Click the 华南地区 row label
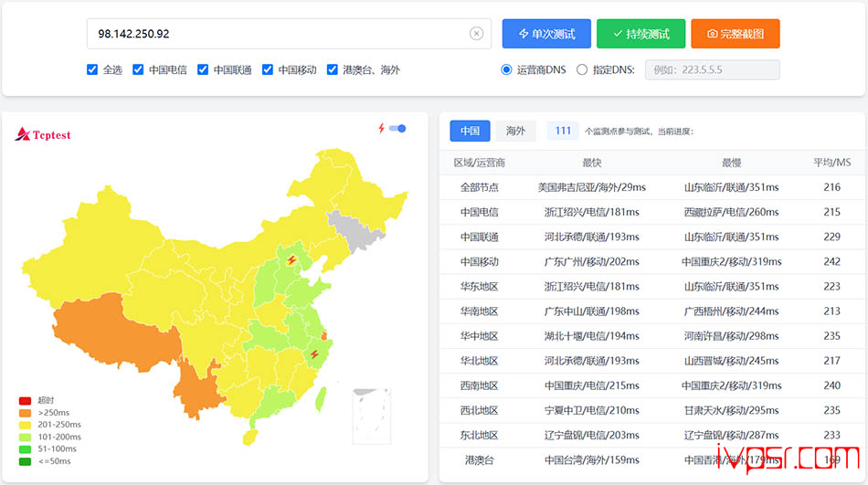Viewport: 868px width, 485px height. (x=479, y=311)
